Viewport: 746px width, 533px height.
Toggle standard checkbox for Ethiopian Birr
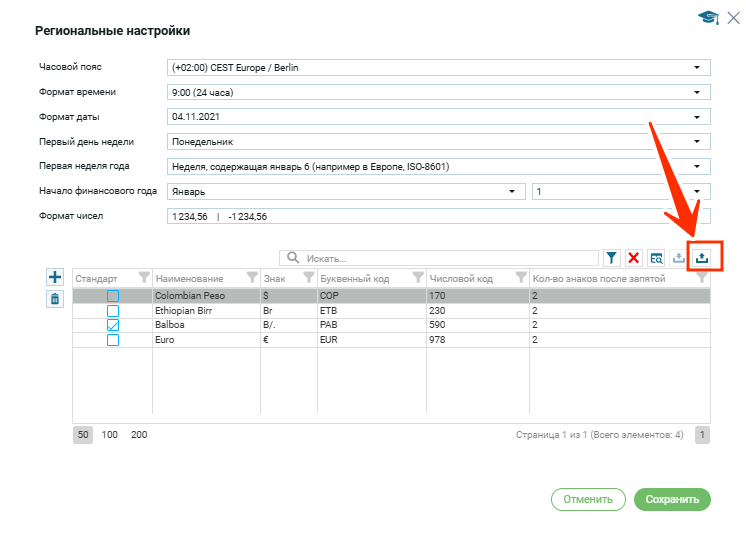113,311
